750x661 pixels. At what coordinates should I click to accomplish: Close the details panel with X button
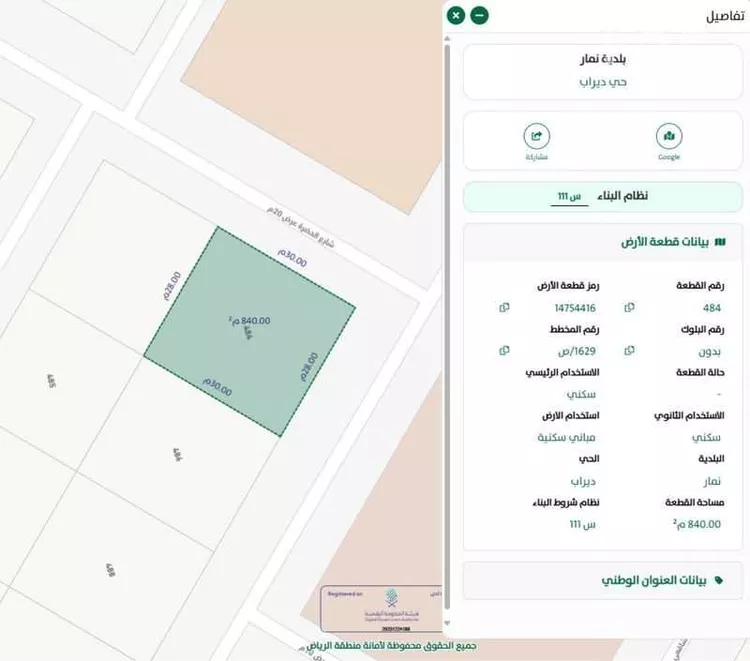coord(456,15)
